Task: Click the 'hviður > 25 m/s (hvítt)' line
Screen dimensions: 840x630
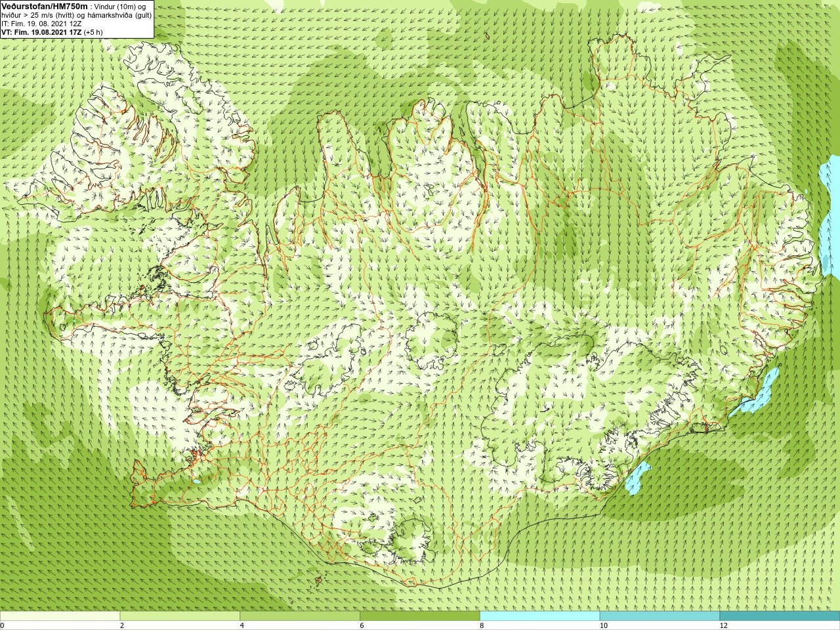Action: pos(39,15)
